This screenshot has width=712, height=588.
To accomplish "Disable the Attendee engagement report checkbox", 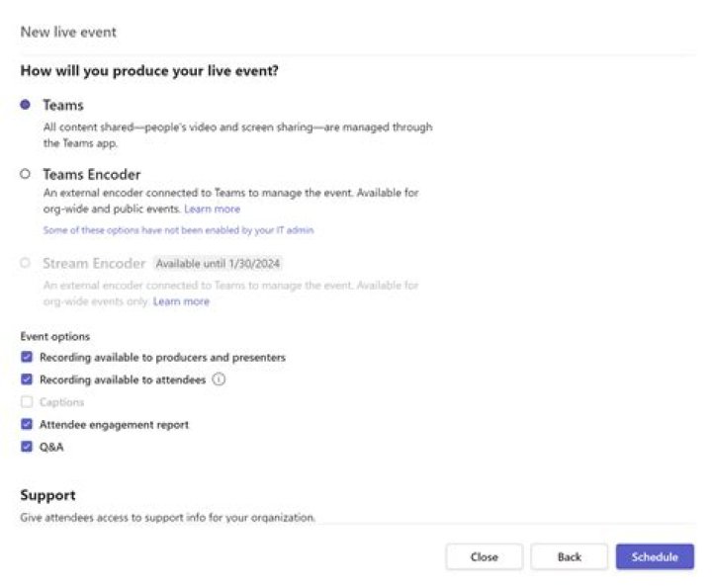I will tap(27, 425).
